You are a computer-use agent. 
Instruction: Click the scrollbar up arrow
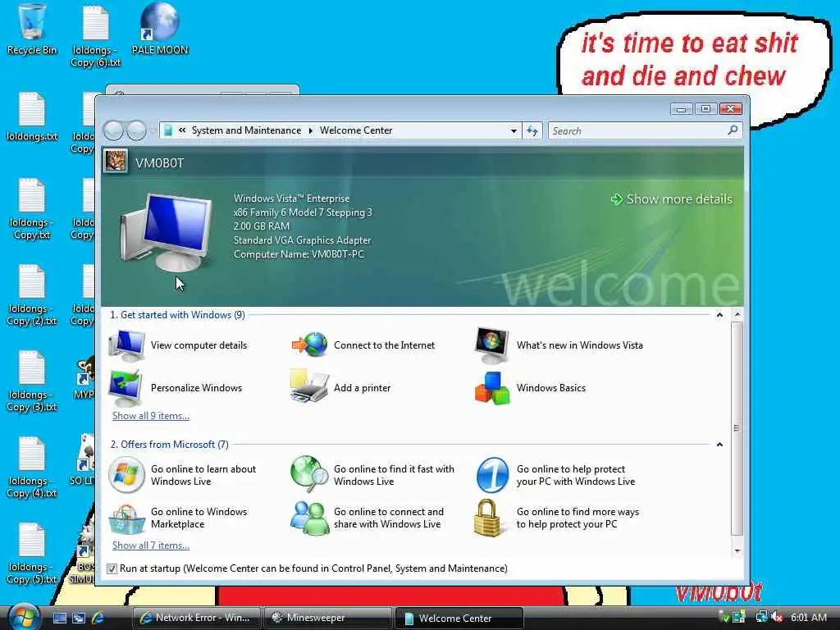tap(737, 314)
